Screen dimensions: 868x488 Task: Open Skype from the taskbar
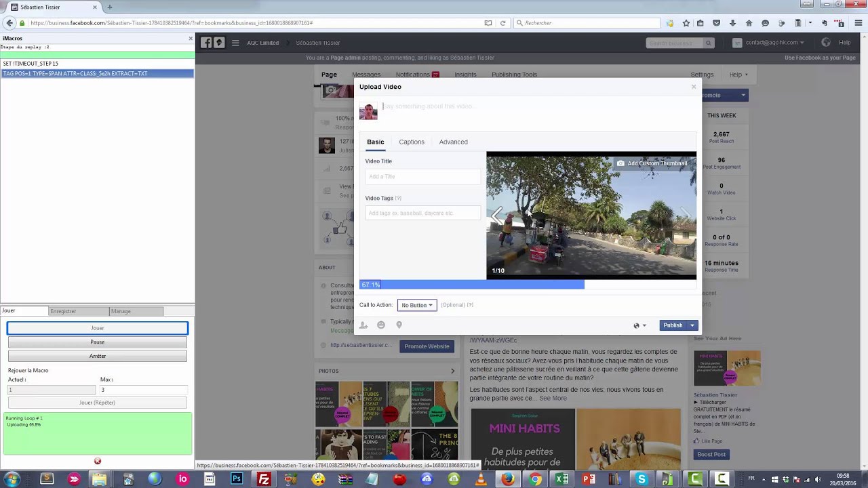point(642,479)
